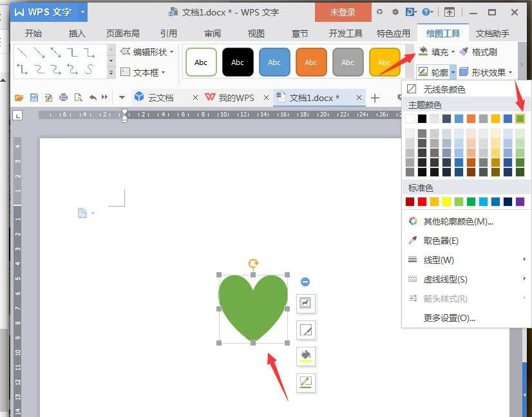Click the printer icon in quick toolbar
The height and width of the screenshot is (417, 532).
63,98
